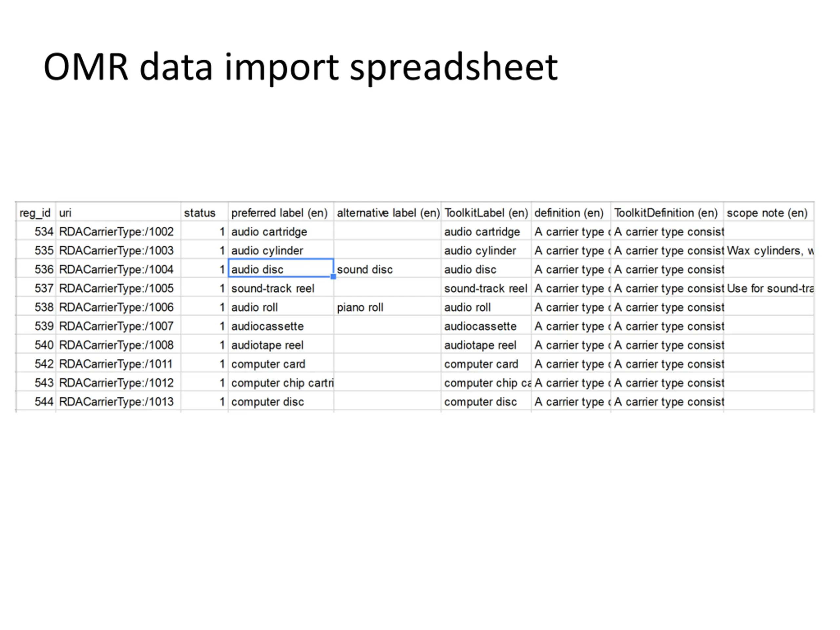The width and height of the screenshot is (840, 630).
Task: Select the reg_id cell 544
Action: coord(36,401)
